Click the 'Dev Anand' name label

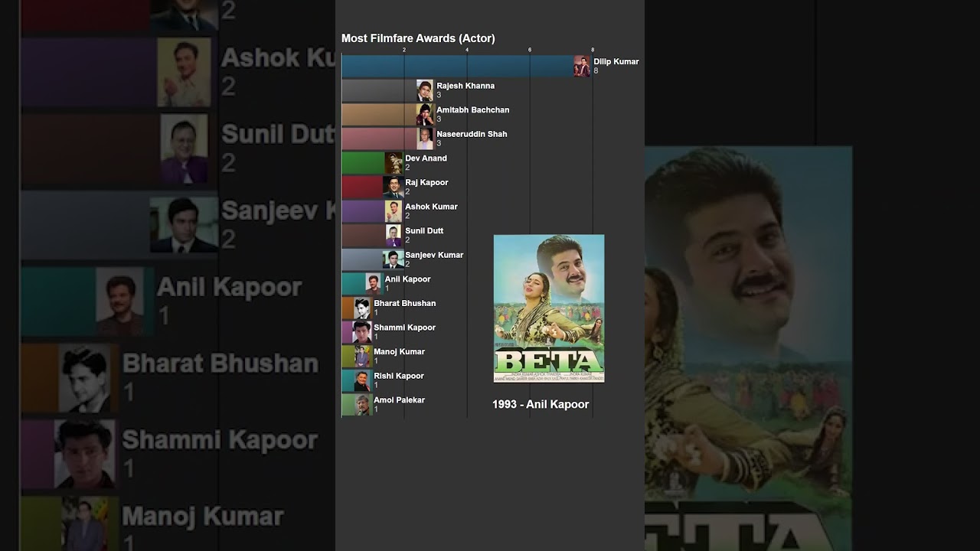tap(426, 158)
